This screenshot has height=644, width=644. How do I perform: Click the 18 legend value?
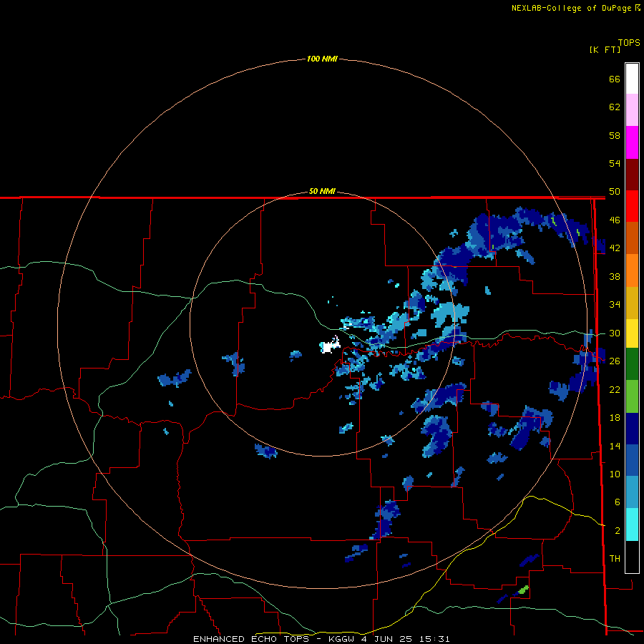click(x=615, y=418)
